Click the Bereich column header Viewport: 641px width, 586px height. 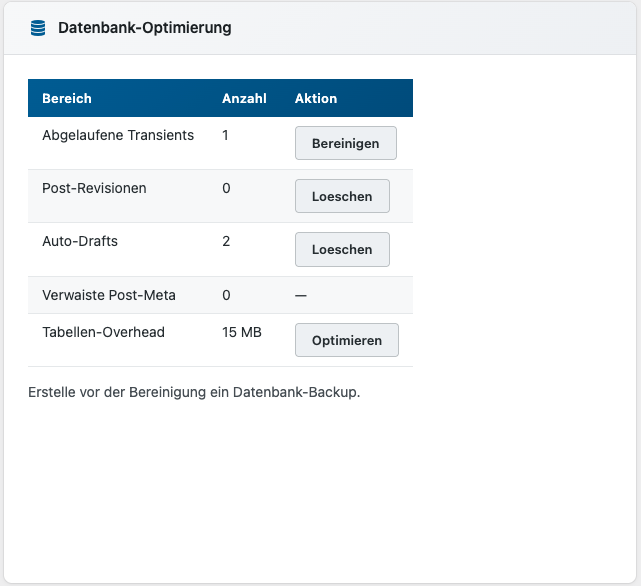pyautogui.click(x=67, y=98)
